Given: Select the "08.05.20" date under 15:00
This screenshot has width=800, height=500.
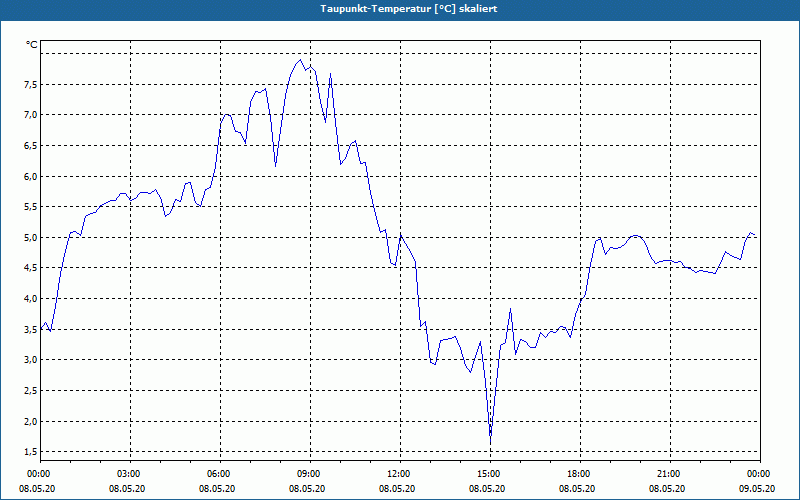Looking at the screenshot, I should 487,489.
